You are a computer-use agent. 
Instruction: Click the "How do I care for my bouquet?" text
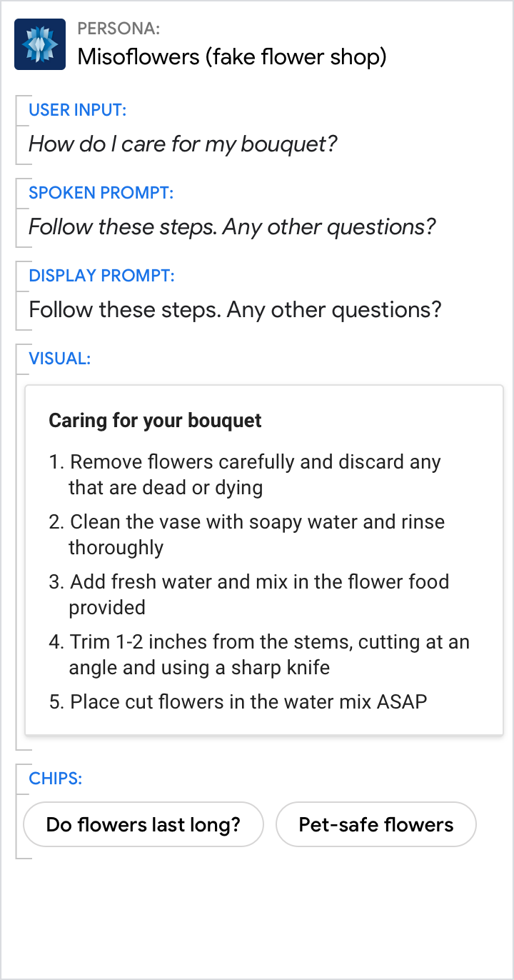coord(183,144)
